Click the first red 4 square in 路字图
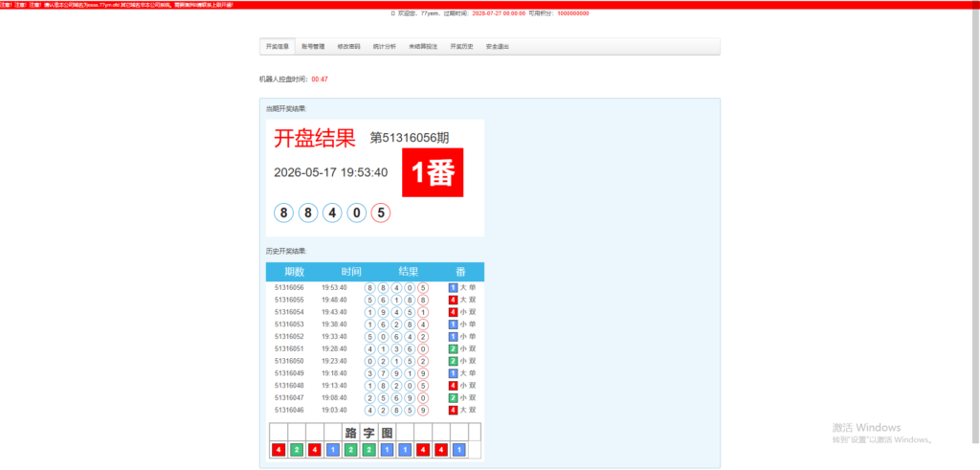 point(278,449)
